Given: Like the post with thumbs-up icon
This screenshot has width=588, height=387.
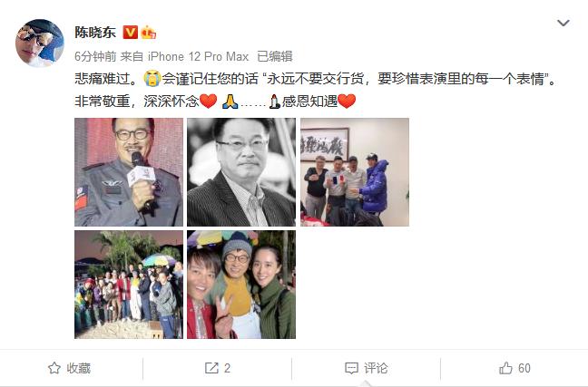Looking at the screenshot, I should (505, 368).
